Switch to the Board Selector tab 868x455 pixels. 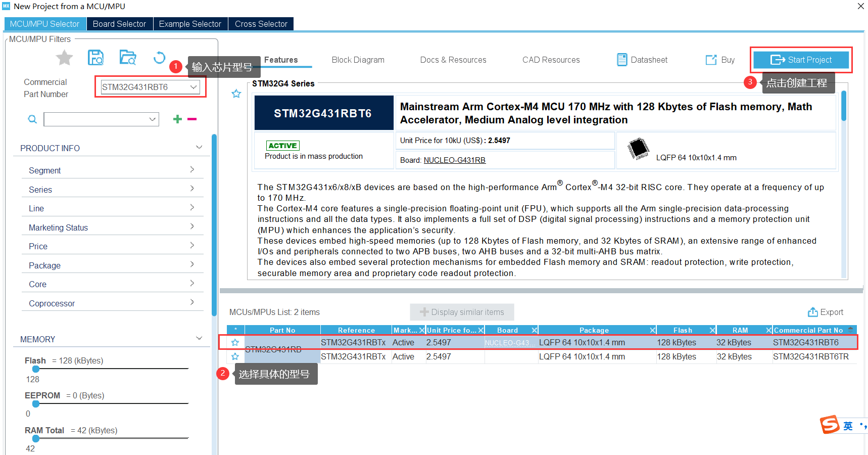(119, 24)
